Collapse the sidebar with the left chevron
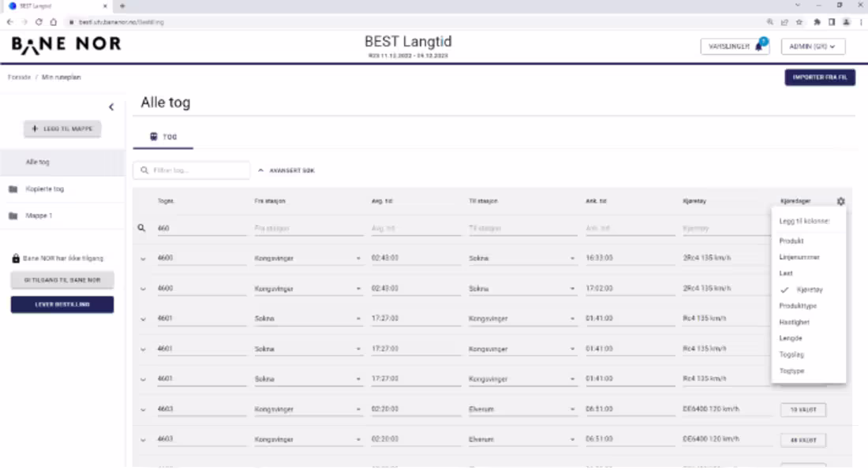 [111, 106]
